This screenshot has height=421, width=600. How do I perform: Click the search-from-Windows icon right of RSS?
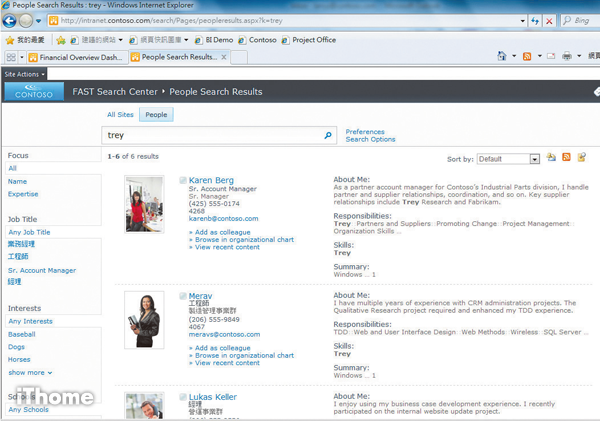581,158
